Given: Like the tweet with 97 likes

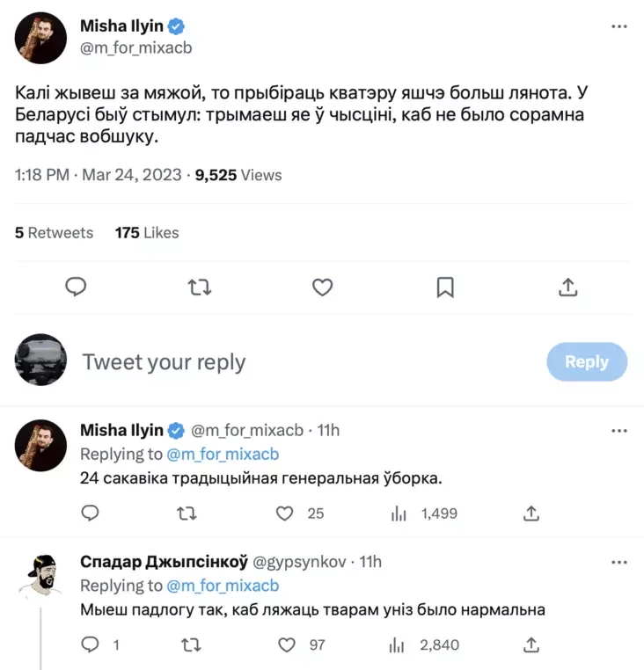Looking at the screenshot, I should [x=286, y=645].
